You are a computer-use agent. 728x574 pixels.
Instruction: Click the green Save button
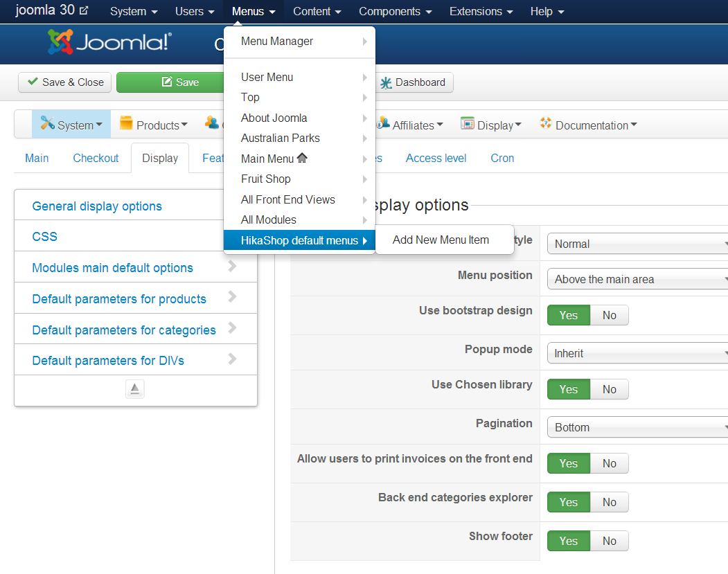coord(170,82)
